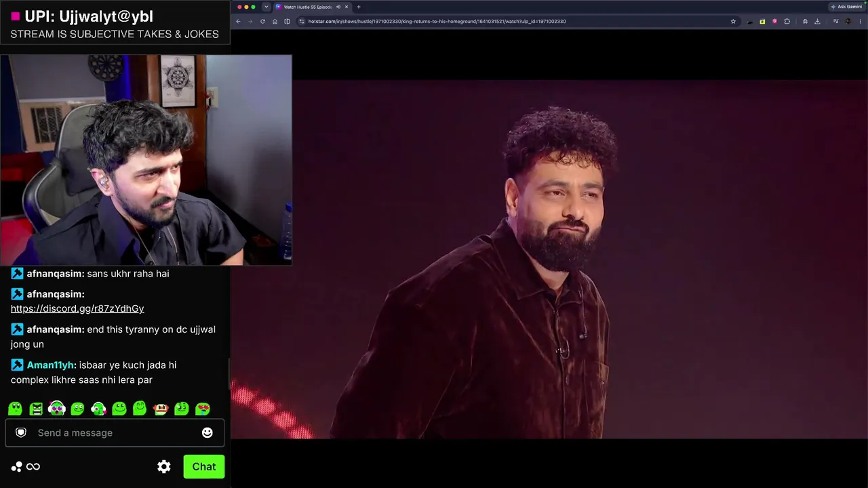Click Ask Gemini button
Image resolution: width=868 pixels, height=488 pixels.
tap(846, 7)
